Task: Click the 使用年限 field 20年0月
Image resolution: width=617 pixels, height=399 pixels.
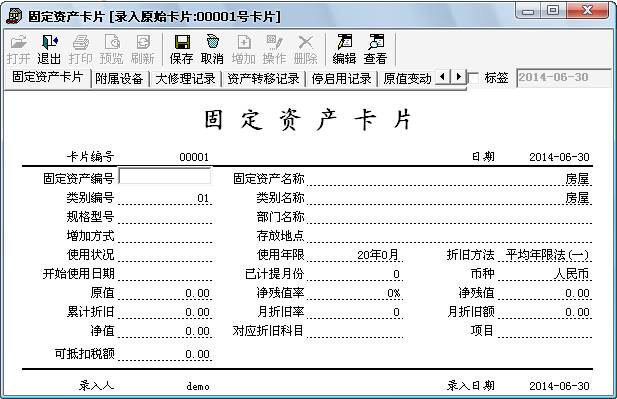Action: (355, 255)
